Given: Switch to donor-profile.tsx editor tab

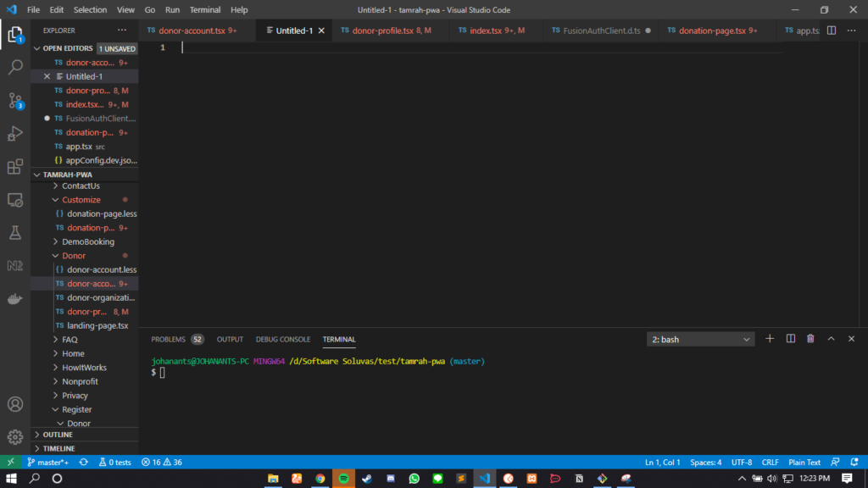Looking at the screenshot, I should tap(391, 30).
